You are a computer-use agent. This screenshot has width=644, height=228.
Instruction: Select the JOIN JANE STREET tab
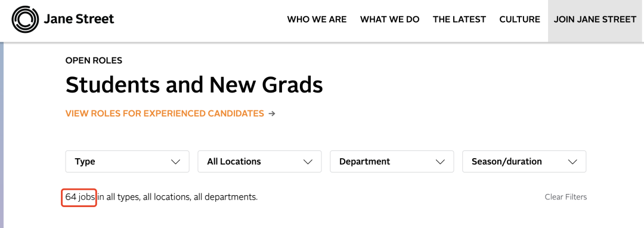tap(595, 21)
